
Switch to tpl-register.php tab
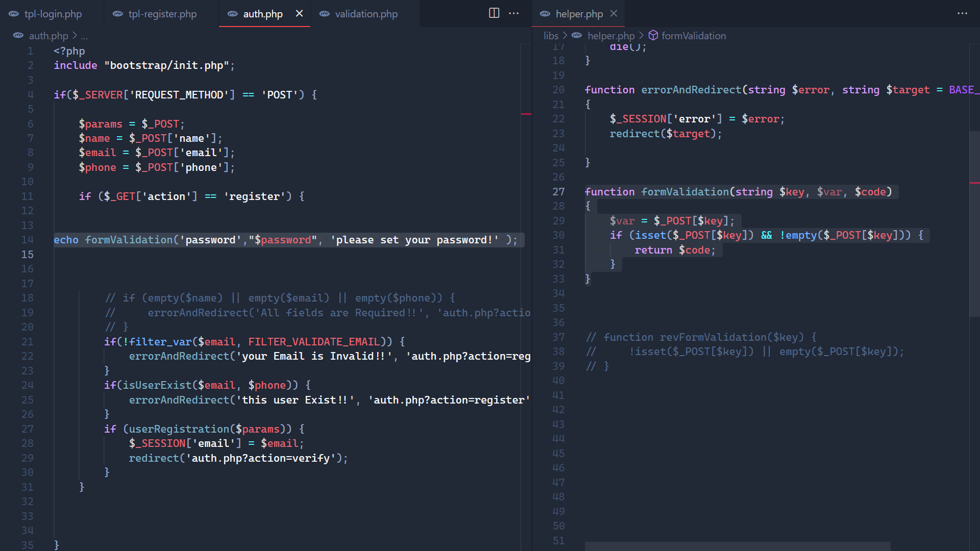click(x=162, y=14)
